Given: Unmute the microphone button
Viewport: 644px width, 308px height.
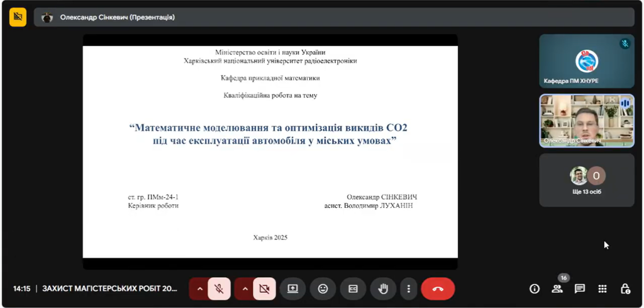Looking at the screenshot, I should point(219,288).
